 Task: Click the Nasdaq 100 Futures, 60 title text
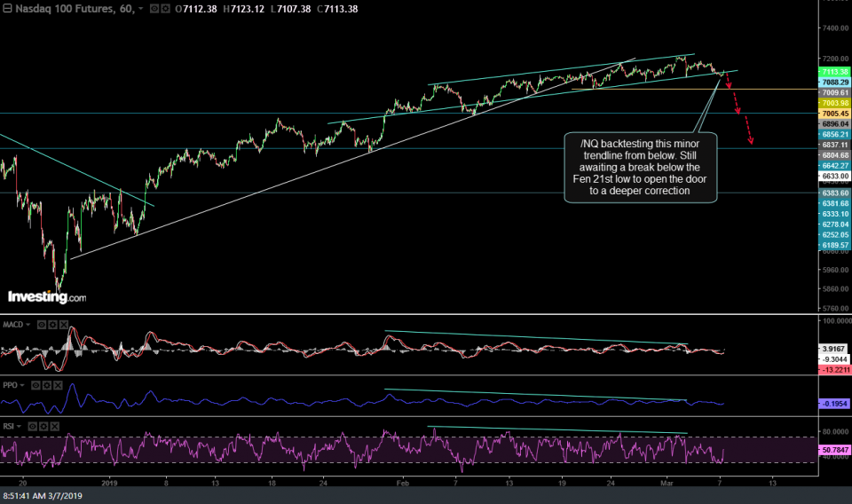tap(75, 9)
